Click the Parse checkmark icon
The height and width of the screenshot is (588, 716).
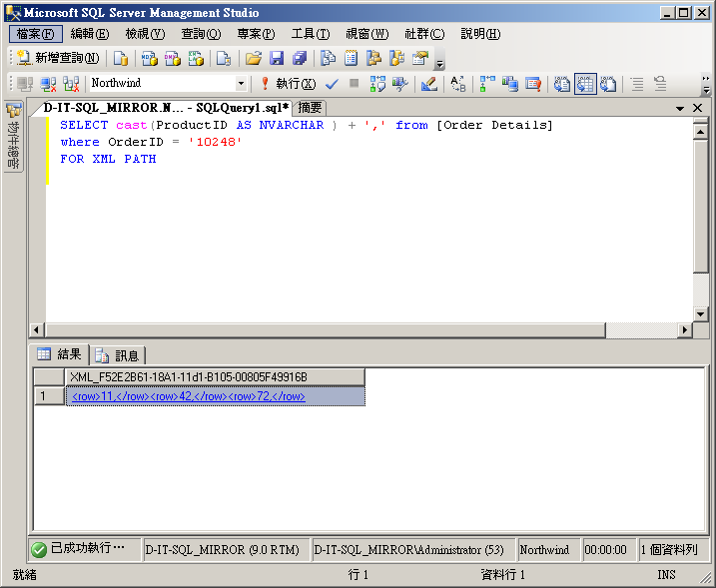(332, 84)
